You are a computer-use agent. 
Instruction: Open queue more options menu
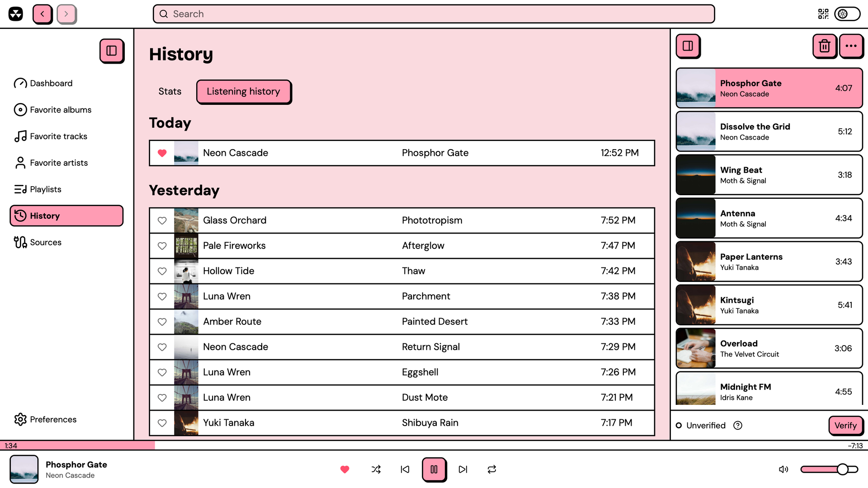[851, 46]
